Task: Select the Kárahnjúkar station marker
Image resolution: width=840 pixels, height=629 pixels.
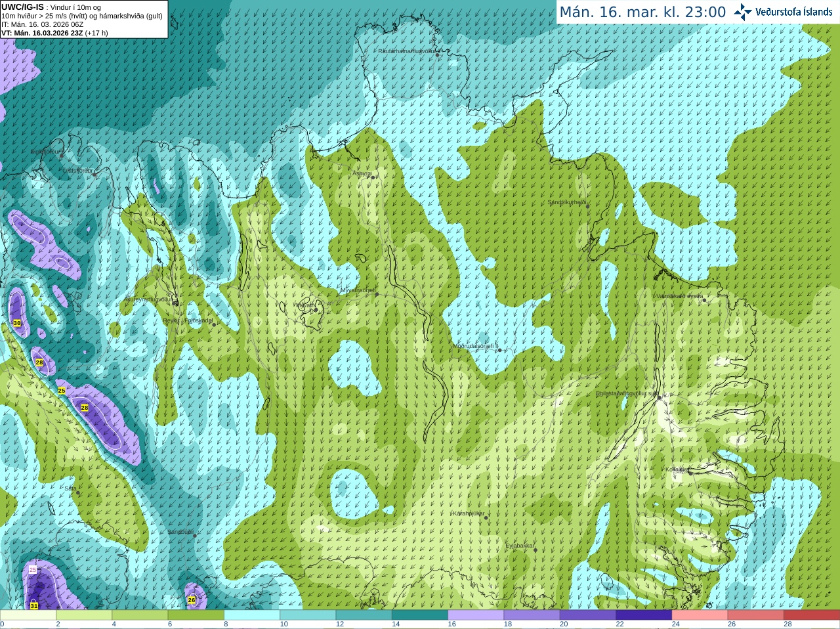Action: [x=486, y=517]
